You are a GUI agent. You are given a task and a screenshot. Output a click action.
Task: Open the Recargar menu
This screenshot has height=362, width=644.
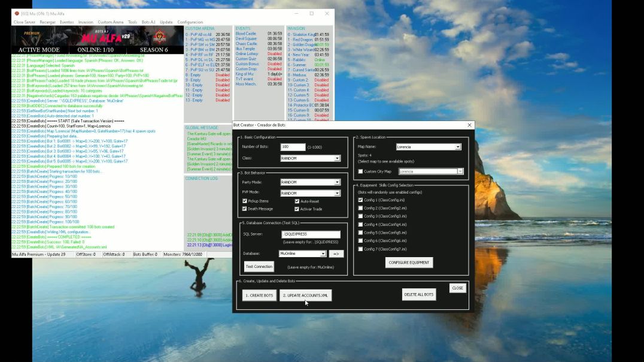[48, 22]
